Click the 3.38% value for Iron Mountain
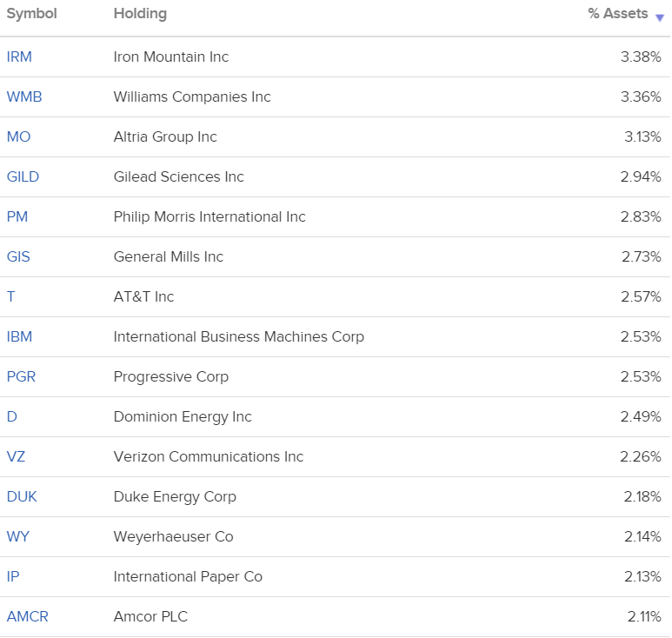Image resolution: width=672 pixels, height=638 pixels. 641,57
